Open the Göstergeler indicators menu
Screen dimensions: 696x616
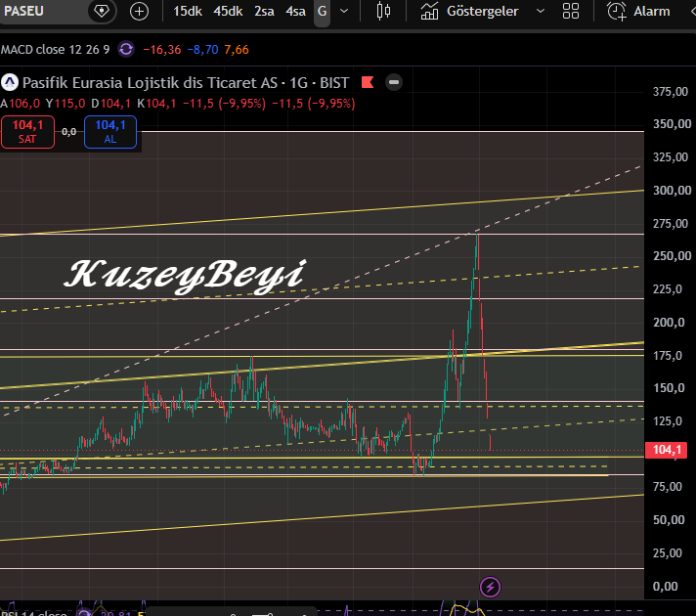tap(483, 11)
